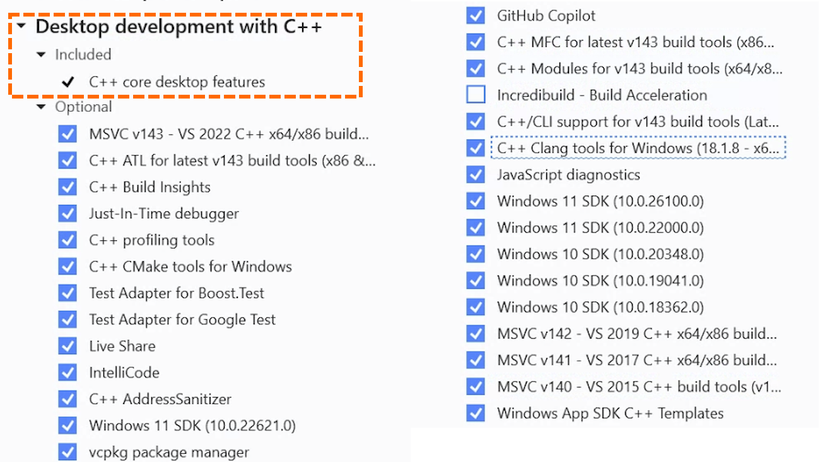Screen dimensions: 820x462
Task: Click the Test Adapter for Google Test label
Action: point(182,319)
